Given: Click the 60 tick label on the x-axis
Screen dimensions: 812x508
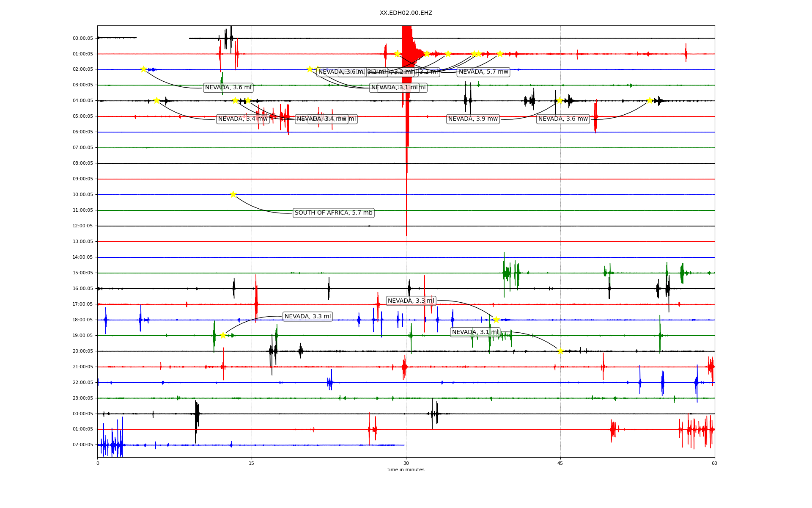Looking at the screenshot, I should (714, 463).
